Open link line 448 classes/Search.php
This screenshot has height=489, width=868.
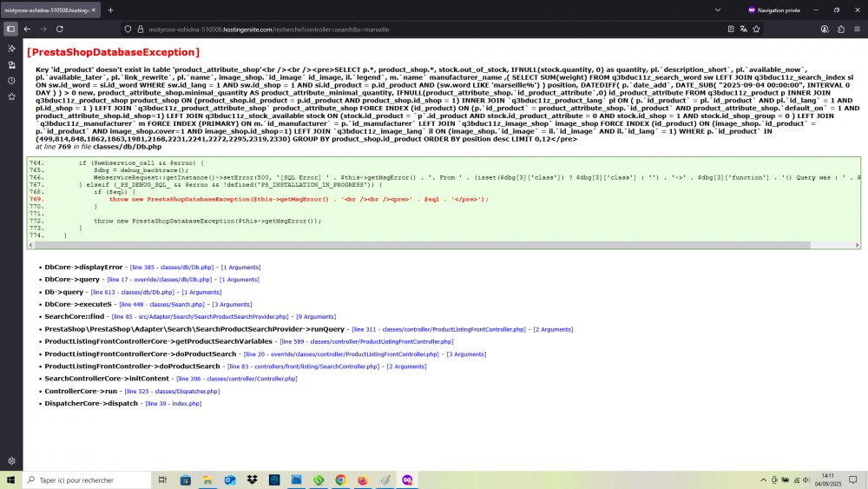[x=161, y=305]
